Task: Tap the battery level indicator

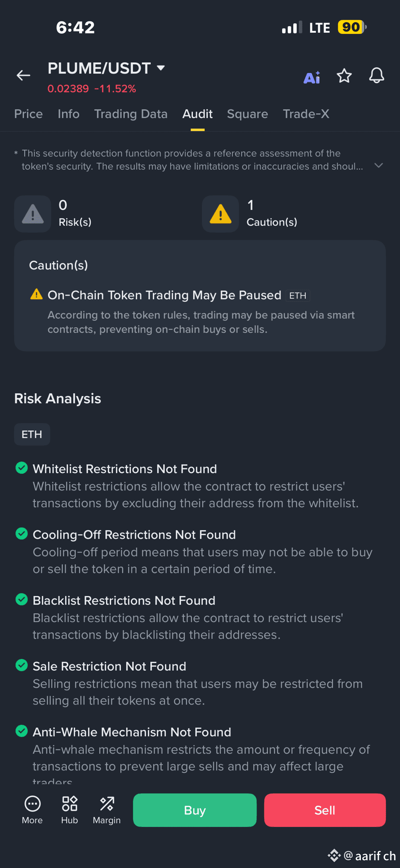Action: (x=351, y=27)
